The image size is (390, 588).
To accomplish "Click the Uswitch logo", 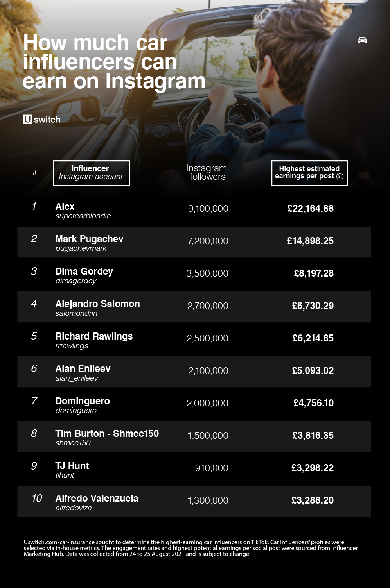I will click(41, 120).
